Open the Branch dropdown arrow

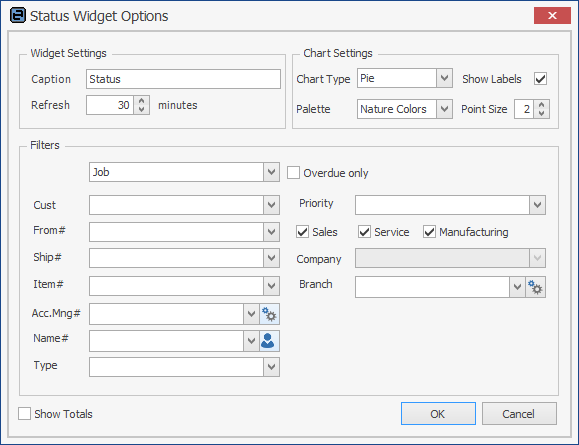tap(517, 287)
